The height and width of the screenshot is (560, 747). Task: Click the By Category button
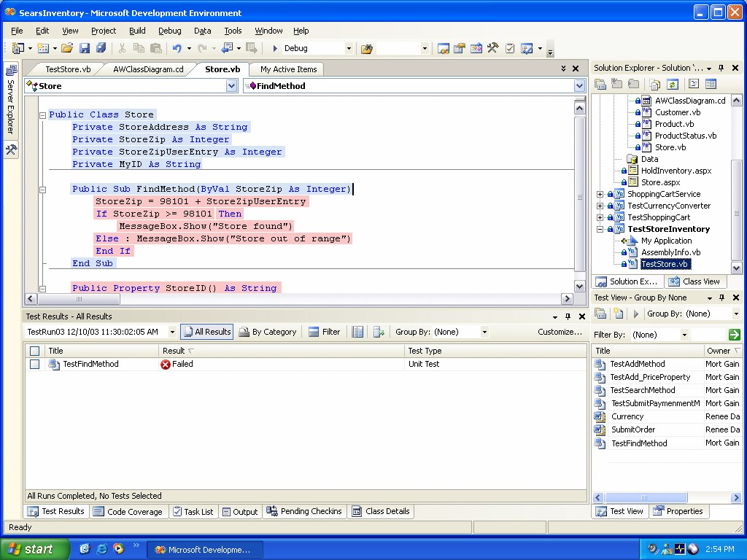pos(268,332)
